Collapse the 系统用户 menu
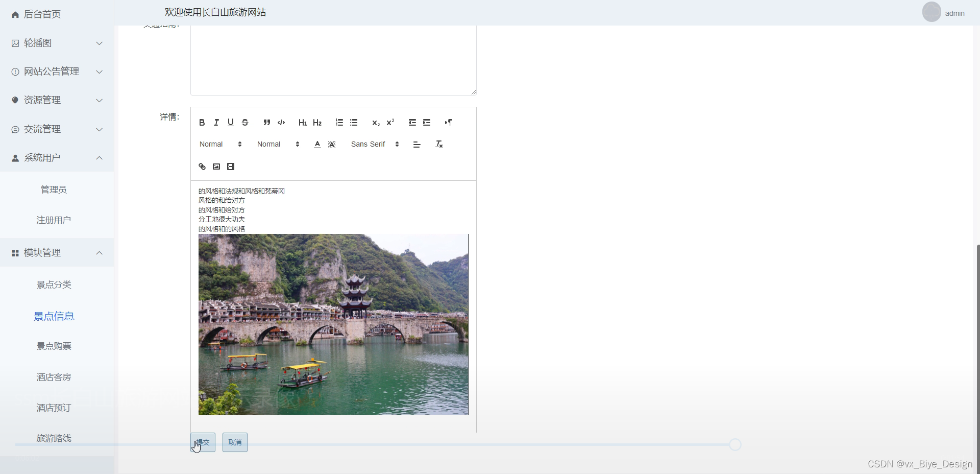The width and height of the screenshot is (980, 474). pyautogui.click(x=57, y=158)
